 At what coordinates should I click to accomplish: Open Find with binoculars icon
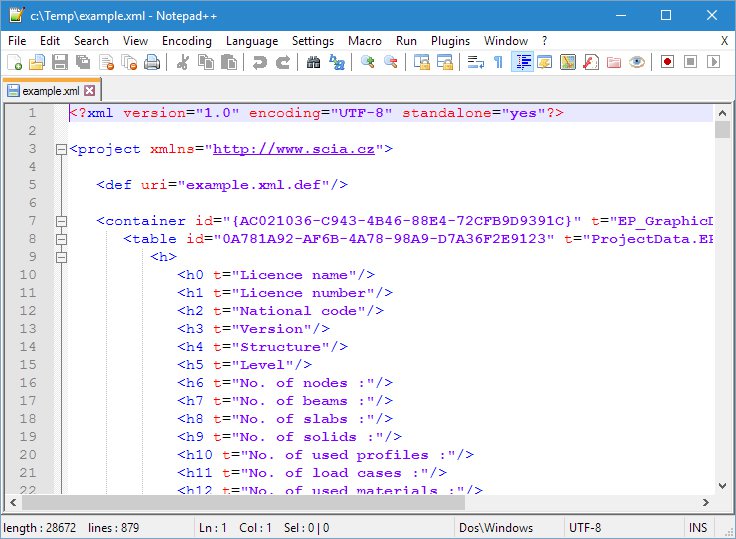tap(313, 62)
